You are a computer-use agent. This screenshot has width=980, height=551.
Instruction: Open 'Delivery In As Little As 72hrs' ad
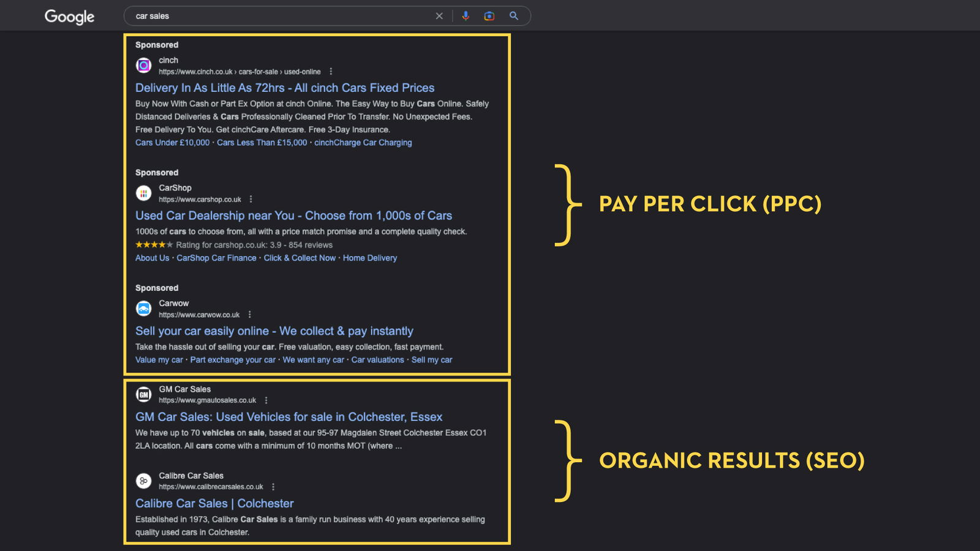point(285,88)
